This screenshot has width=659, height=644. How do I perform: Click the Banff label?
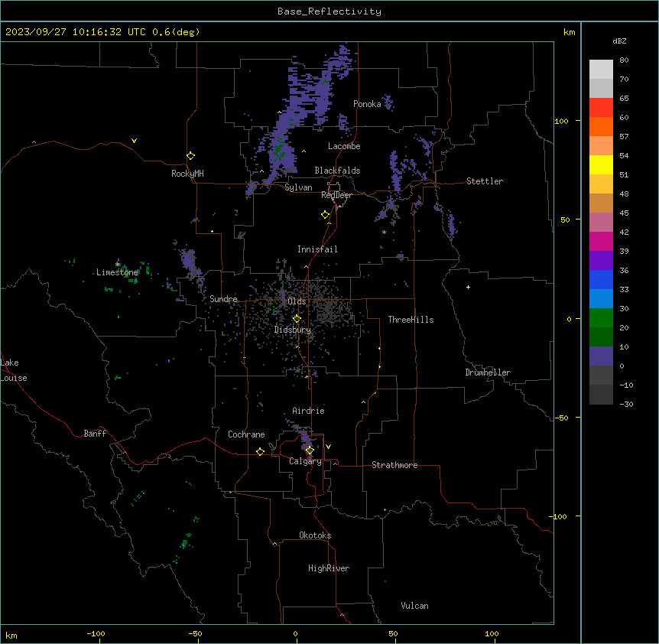[x=95, y=434]
